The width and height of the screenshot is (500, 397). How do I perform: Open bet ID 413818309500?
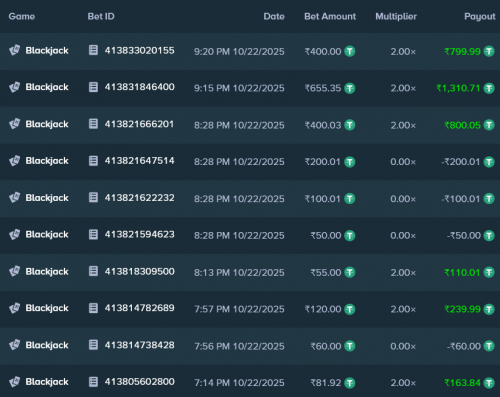(x=140, y=271)
